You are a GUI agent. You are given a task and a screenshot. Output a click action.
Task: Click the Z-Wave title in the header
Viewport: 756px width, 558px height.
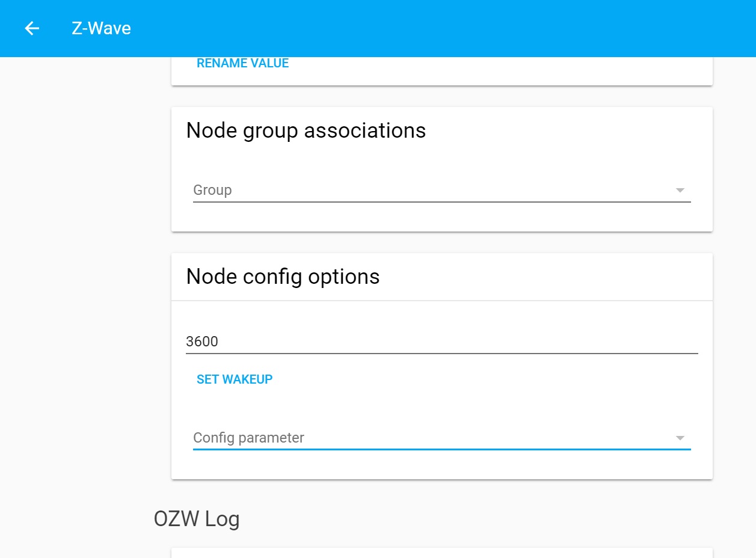point(100,28)
